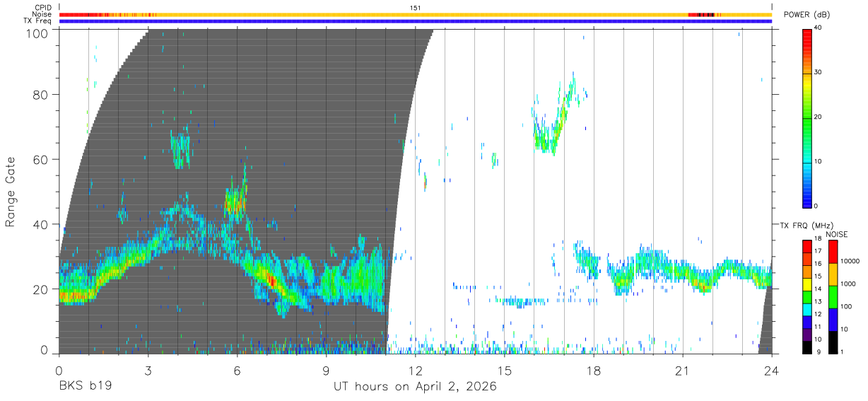Click the power colorbar label 40
The width and height of the screenshot is (868, 401).
click(818, 28)
